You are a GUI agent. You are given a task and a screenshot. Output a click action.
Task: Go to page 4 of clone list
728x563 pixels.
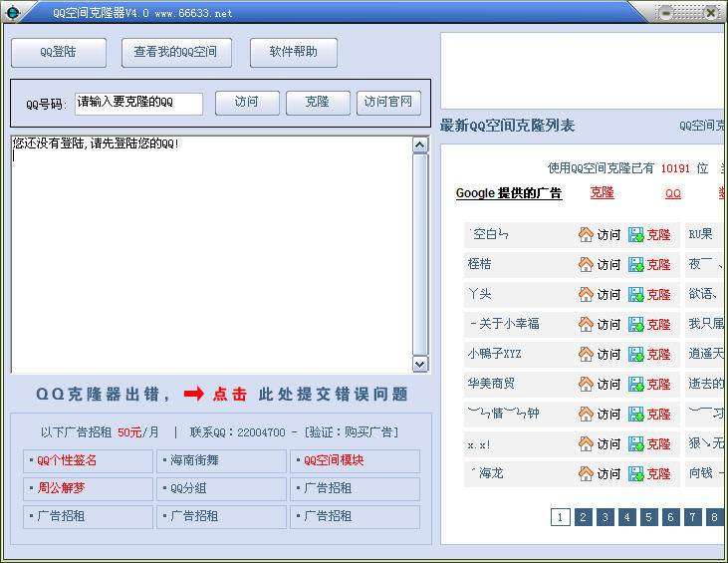(x=626, y=517)
